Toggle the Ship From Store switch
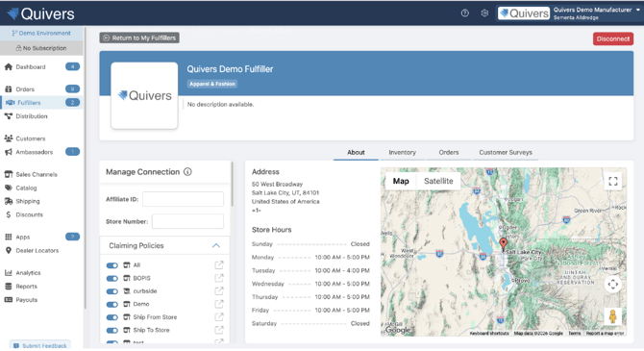Screen dimensions: 644x351 [112, 317]
